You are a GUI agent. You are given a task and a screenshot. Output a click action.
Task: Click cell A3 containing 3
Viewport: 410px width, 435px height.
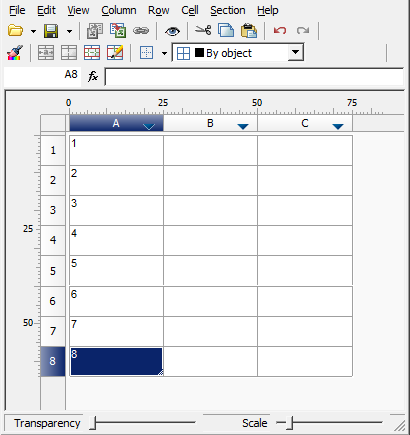click(x=116, y=210)
